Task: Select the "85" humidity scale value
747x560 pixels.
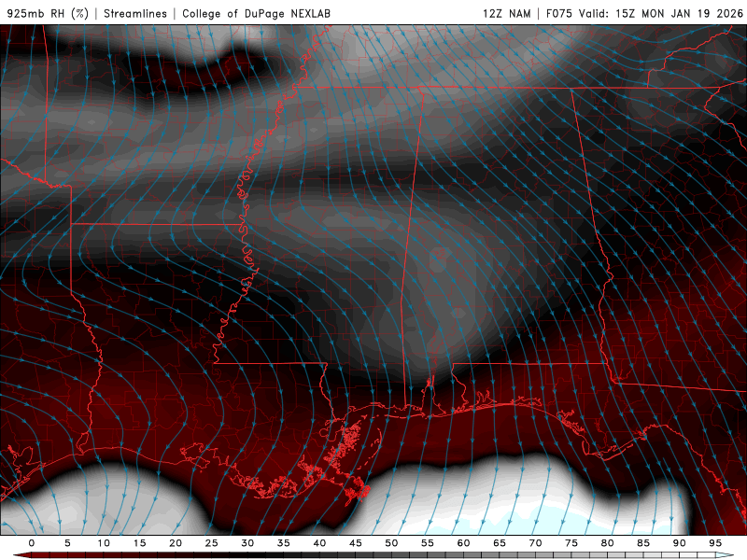Action: (643, 543)
